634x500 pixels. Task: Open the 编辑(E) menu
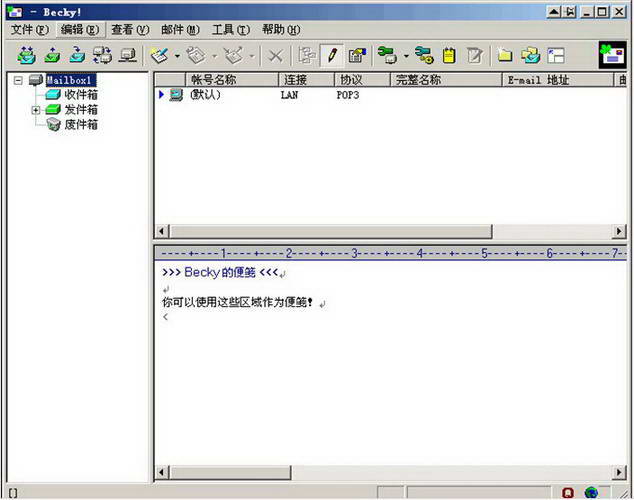coord(80,30)
